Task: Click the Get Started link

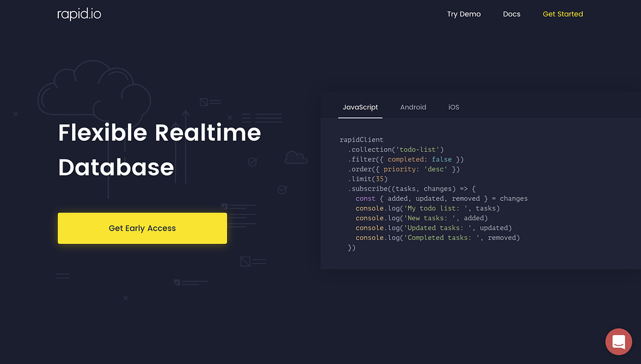Action: (x=563, y=13)
